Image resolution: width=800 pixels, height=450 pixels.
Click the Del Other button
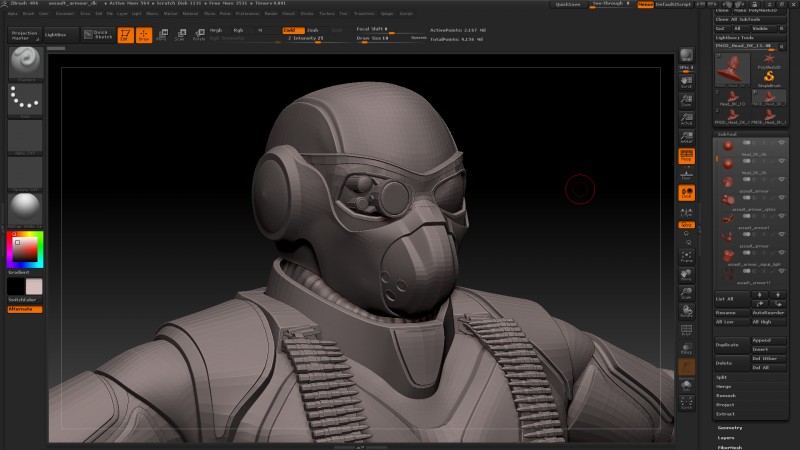[768, 359]
